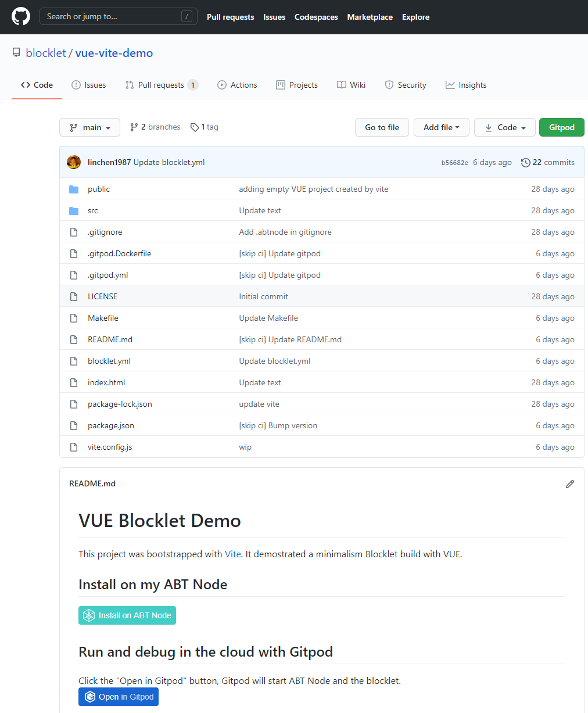Open the Insights tab
The width and height of the screenshot is (588, 713).
[x=466, y=85]
